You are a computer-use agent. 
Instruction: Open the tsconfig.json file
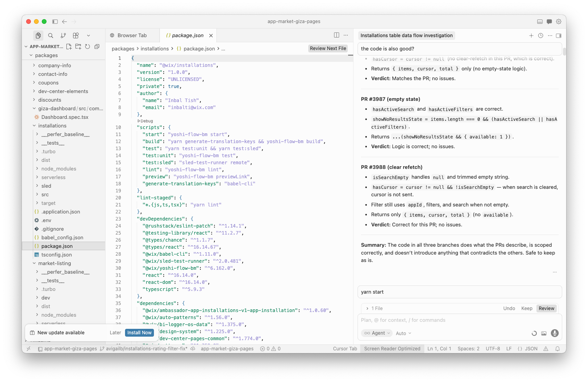pos(56,255)
